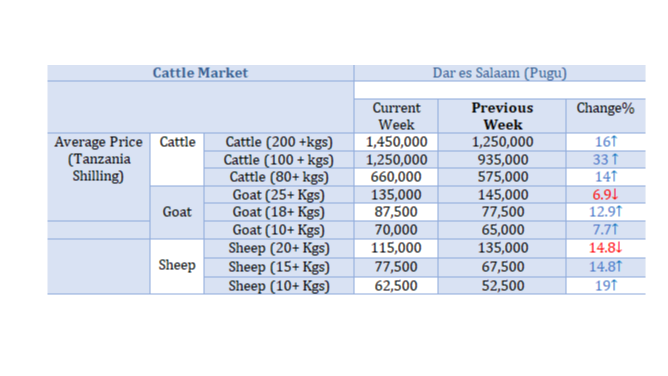This screenshot has width=668, height=376.
Task: Select the Dar es Salaam (Pugu) header
Action: click(500, 73)
